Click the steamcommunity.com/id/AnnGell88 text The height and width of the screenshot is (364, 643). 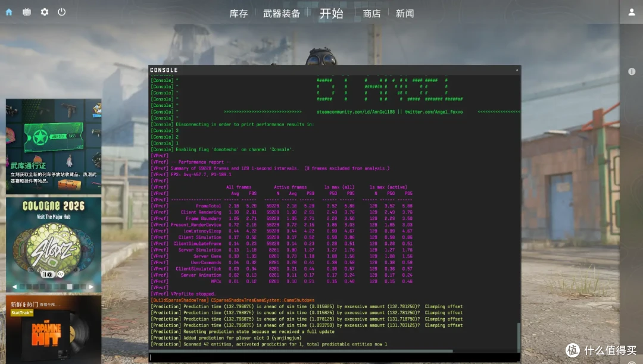click(x=355, y=112)
